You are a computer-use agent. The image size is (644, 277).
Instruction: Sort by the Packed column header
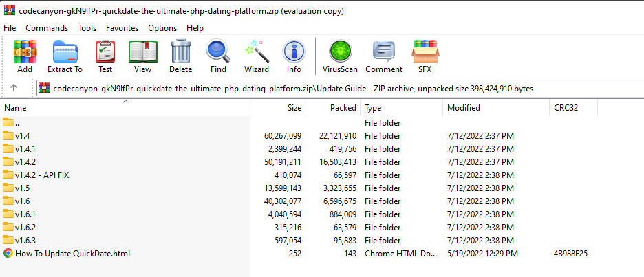point(333,107)
